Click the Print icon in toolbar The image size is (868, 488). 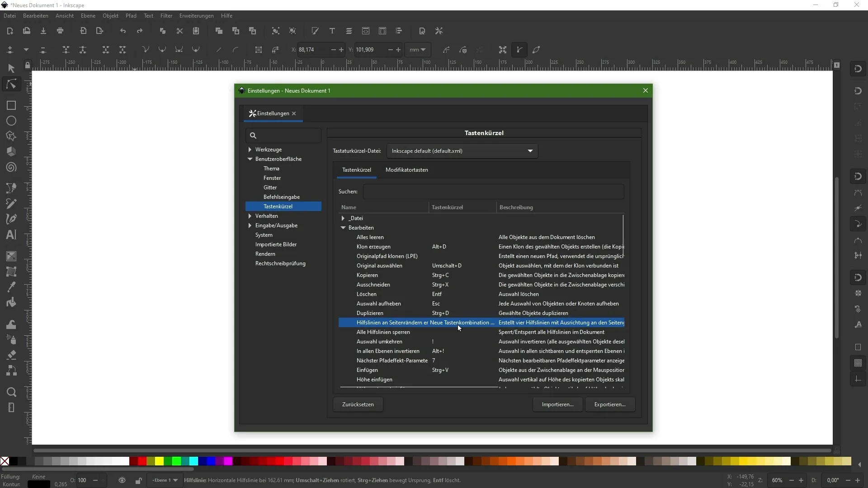tap(60, 31)
